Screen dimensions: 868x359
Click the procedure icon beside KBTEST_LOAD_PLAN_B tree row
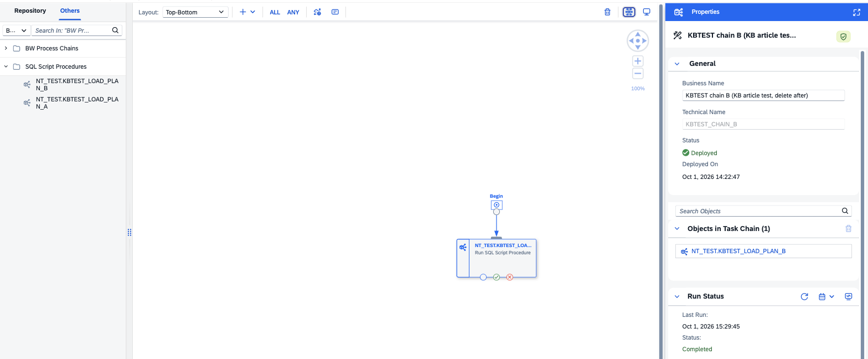click(x=27, y=84)
